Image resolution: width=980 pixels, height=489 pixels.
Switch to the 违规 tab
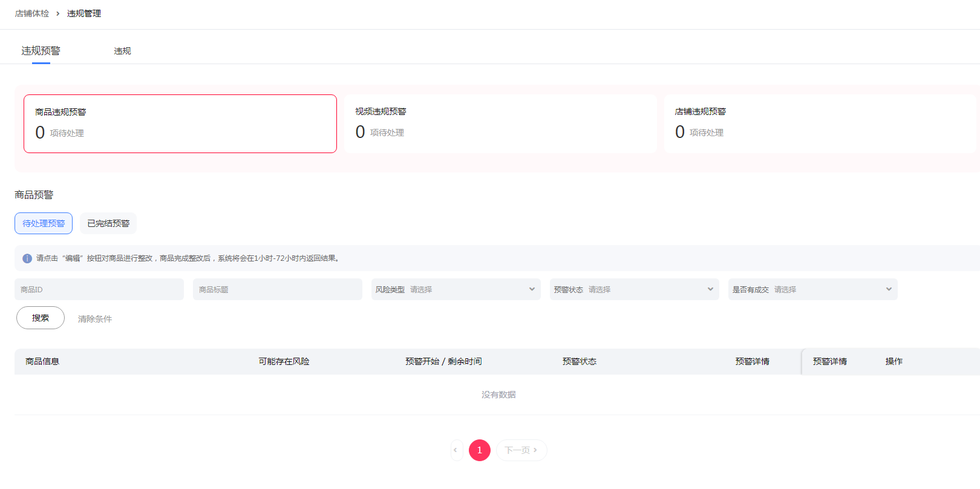(x=122, y=51)
